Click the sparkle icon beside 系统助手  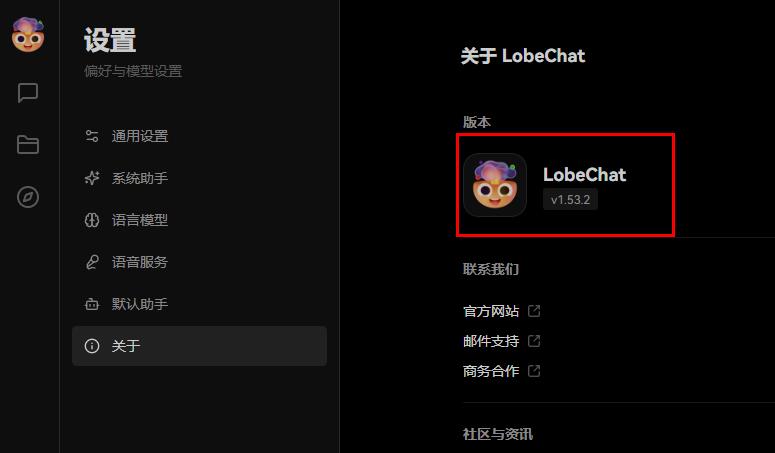tap(92, 178)
